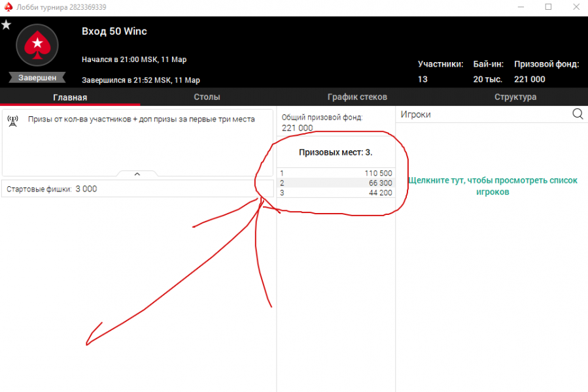Screen dimensions: 588x392
Task: Click the broadcast antenna icon beside prize note
Action: [x=12, y=121]
